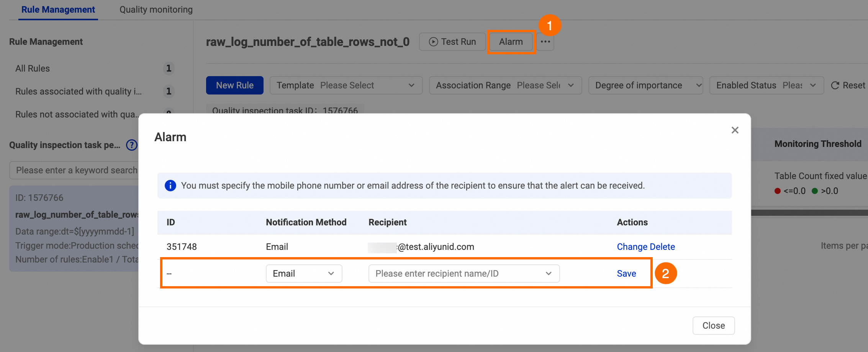This screenshot has height=352, width=868.
Task: Switch to the Quality monitoring tab
Action: click(x=156, y=10)
